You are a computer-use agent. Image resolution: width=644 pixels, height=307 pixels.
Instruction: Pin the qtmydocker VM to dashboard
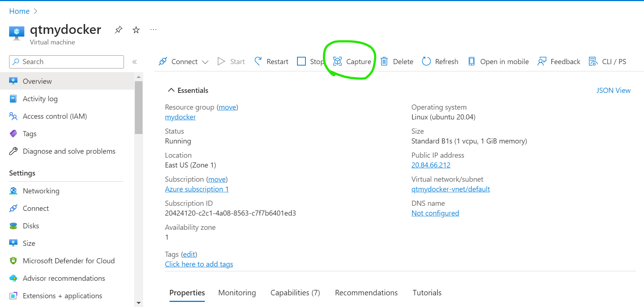[118, 30]
